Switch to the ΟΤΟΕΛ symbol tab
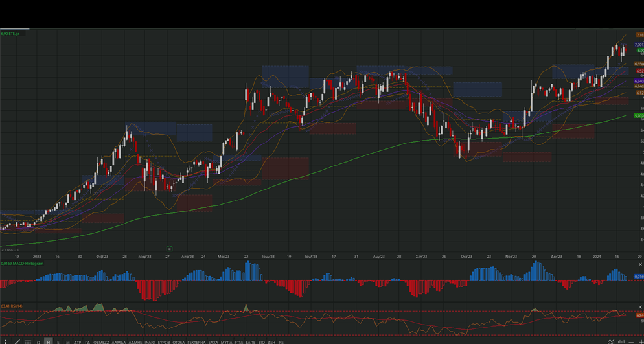This screenshot has width=644, height=344. point(179,342)
